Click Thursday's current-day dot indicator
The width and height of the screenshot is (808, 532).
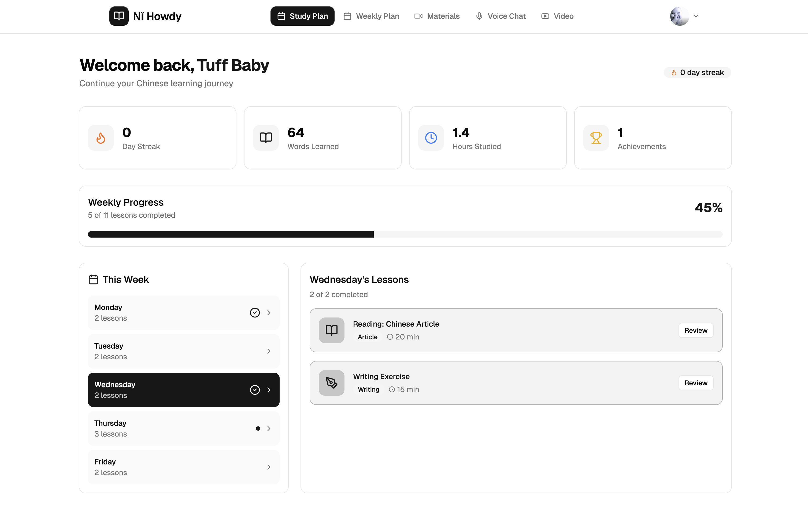[258, 428]
